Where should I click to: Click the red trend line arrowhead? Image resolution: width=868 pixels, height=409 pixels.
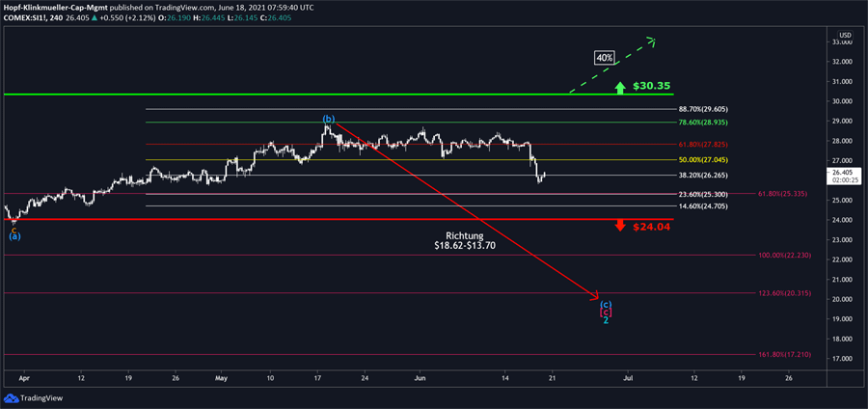point(597,295)
